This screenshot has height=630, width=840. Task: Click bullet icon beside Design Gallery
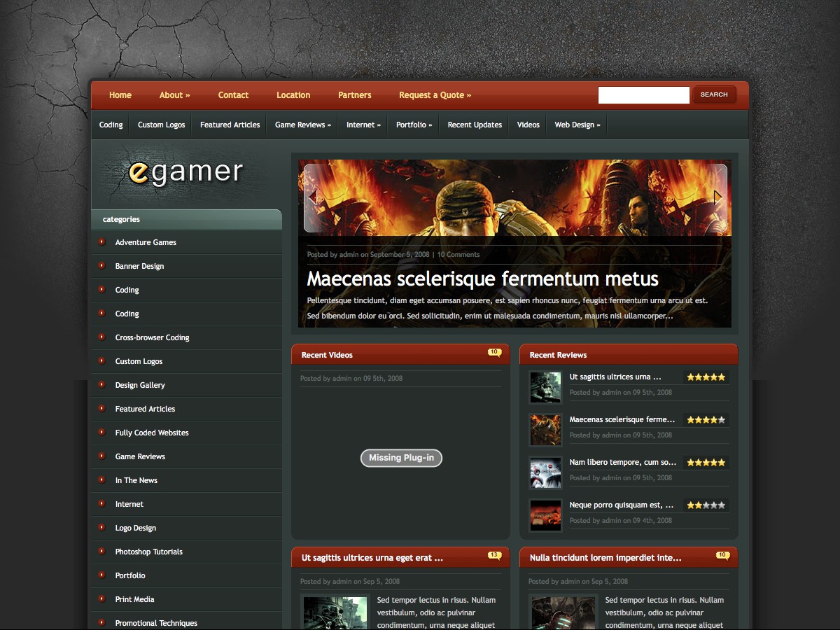(101, 384)
